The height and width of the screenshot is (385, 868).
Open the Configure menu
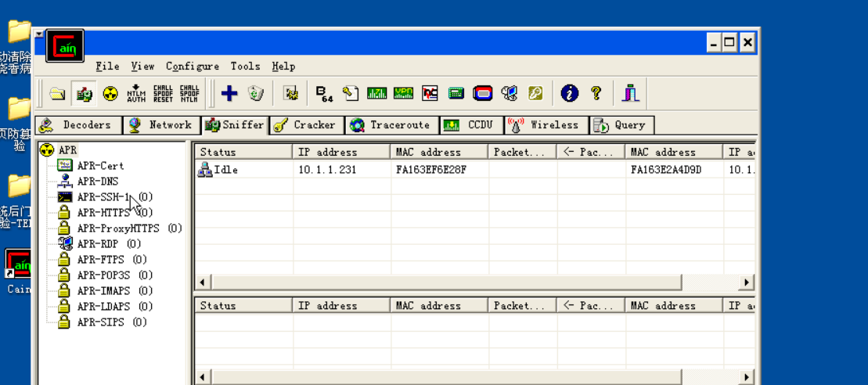coord(193,67)
